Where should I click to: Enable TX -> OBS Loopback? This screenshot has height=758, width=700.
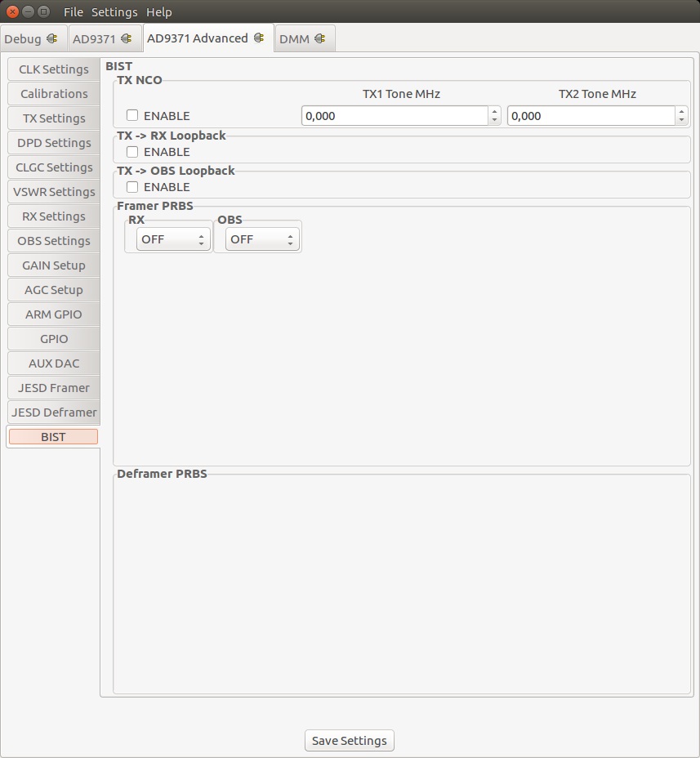tap(132, 187)
